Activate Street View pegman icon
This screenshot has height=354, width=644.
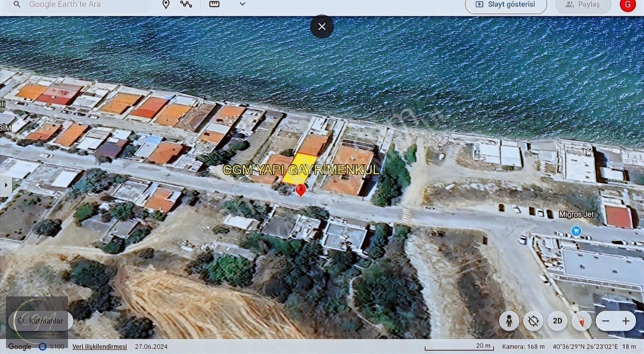tap(509, 321)
